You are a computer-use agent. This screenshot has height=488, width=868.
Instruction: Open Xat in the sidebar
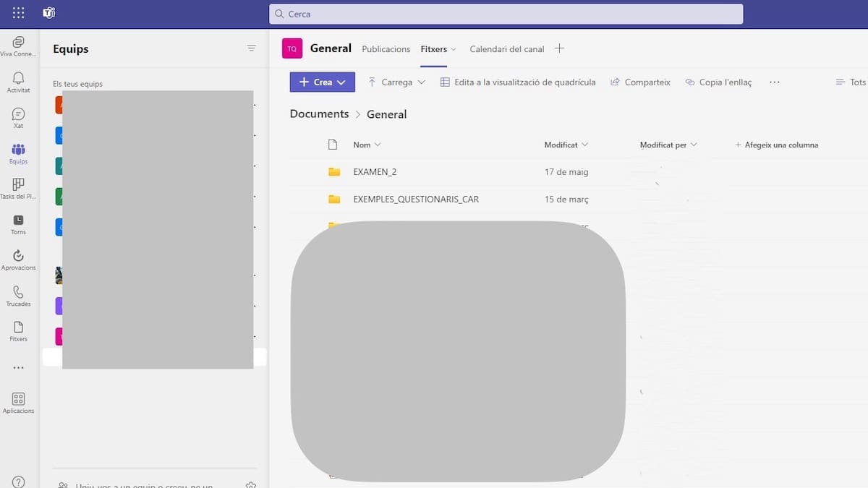click(18, 117)
